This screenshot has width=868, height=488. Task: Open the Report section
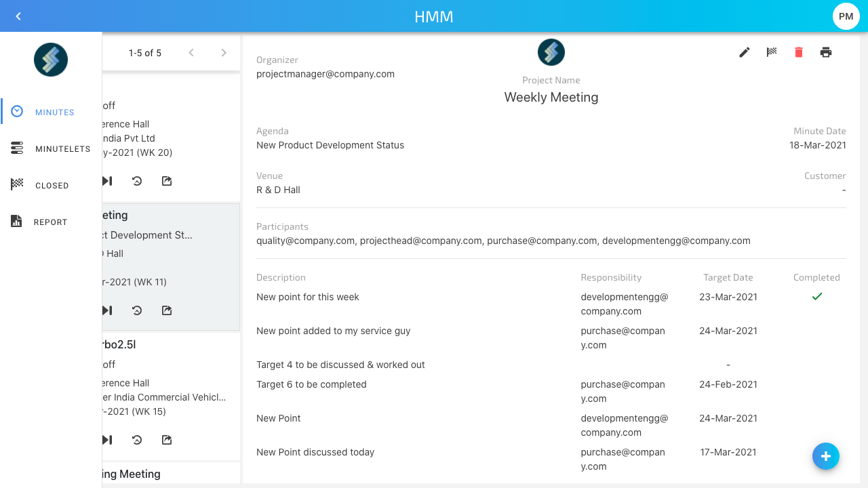pyautogui.click(x=51, y=222)
